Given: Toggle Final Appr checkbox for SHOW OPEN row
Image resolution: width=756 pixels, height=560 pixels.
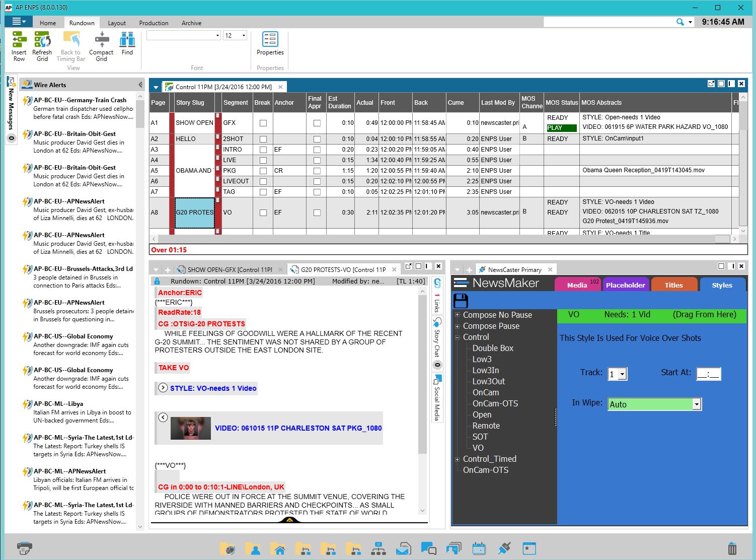Looking at the screenshot, I should point(317,123).
